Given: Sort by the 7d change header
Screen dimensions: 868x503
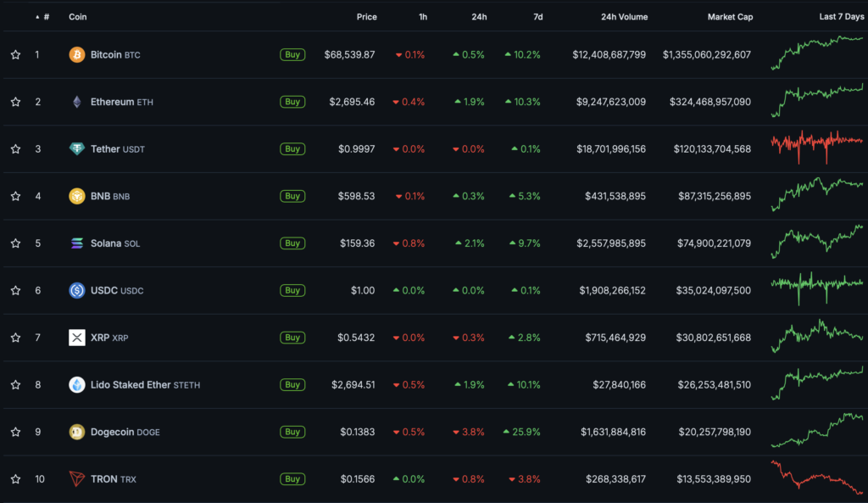Looking at the screenshot, I should click(537, 17).
